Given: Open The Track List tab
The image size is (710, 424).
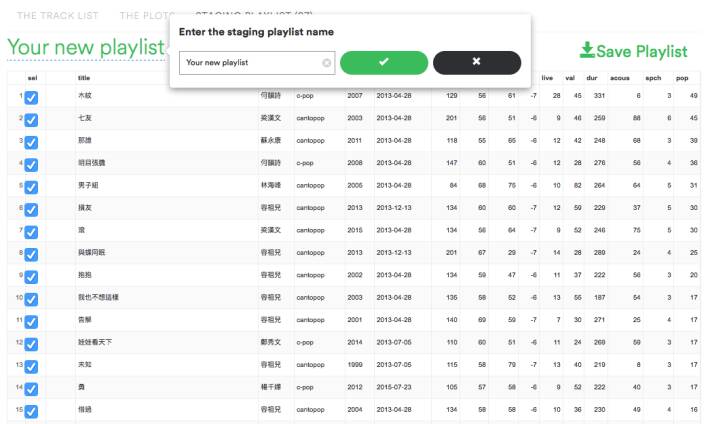Looking at the screenshot, I should tap(58, 16).
